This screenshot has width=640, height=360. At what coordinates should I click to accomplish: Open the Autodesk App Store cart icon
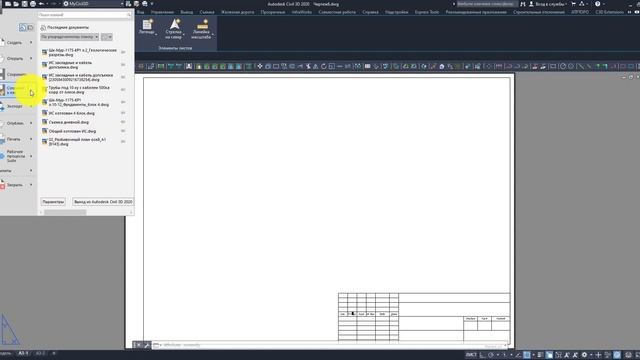[x=573, y=4]
